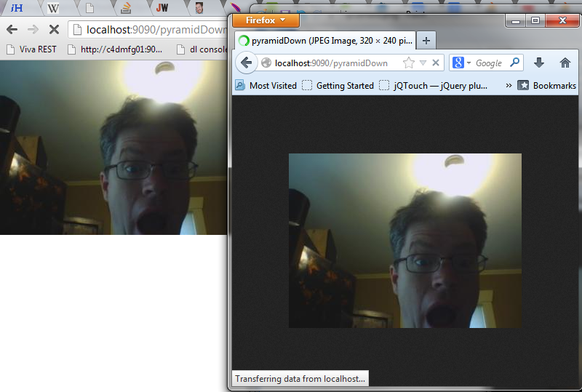Image resolution: width=582 pixels, height=392 pixels.
Task: Stop page loading in Chrome
Action: (x=53, y=30)
